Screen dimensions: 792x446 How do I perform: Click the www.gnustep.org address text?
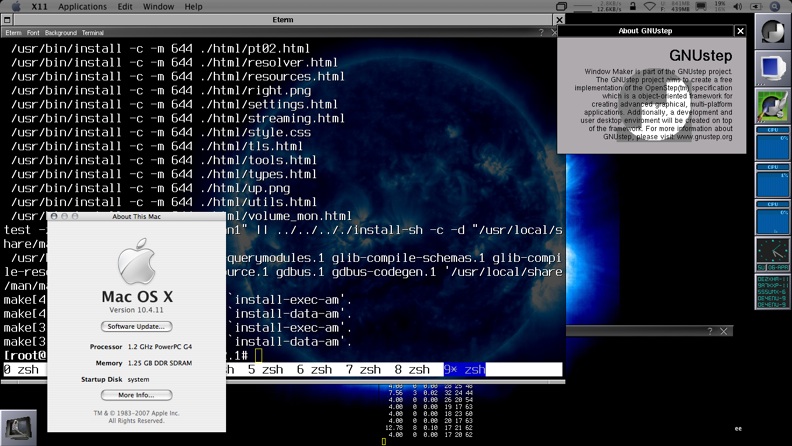coord(704,137)
